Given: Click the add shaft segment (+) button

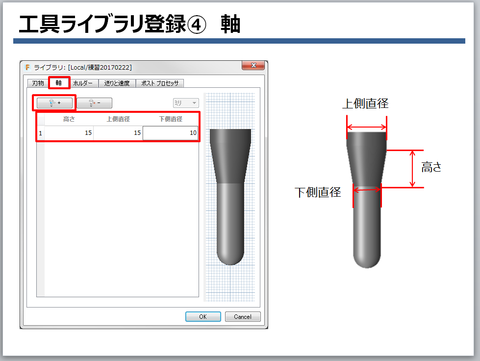Looking at the screenshot, I should (x=55, y=103).
